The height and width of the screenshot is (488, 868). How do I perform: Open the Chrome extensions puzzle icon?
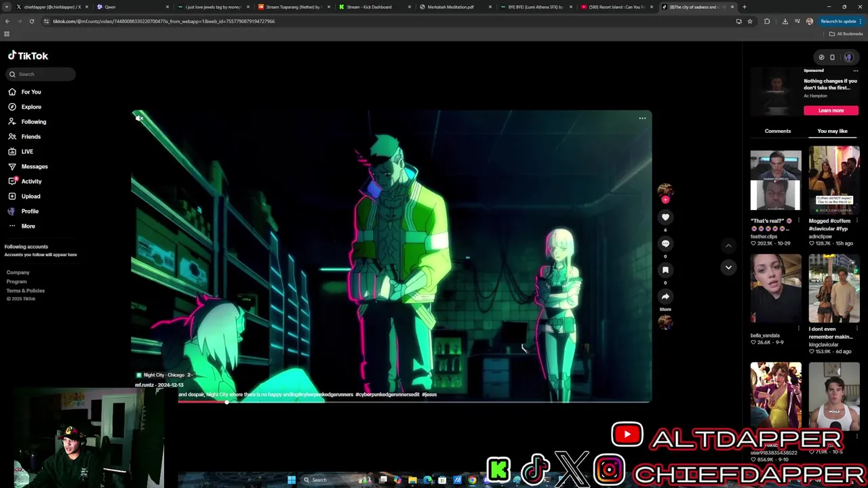767,21
